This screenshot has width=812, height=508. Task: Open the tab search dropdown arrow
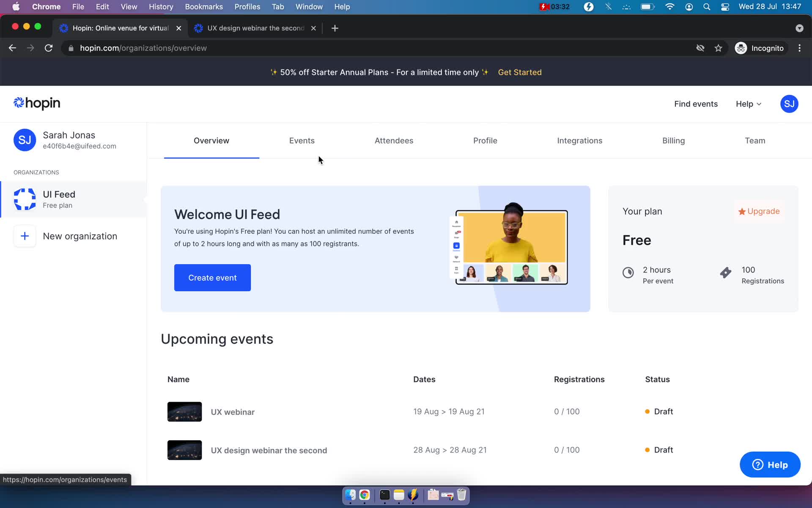(x=799, y=28)
